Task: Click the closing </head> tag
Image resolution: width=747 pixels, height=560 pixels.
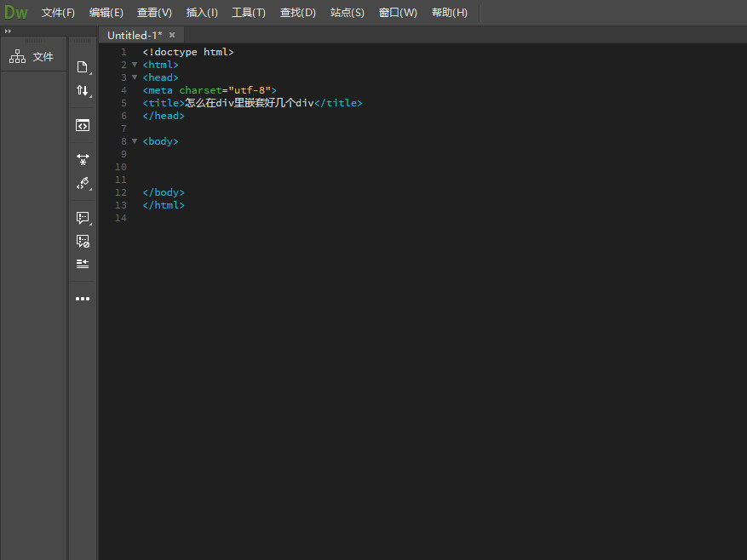Action: 164,116
